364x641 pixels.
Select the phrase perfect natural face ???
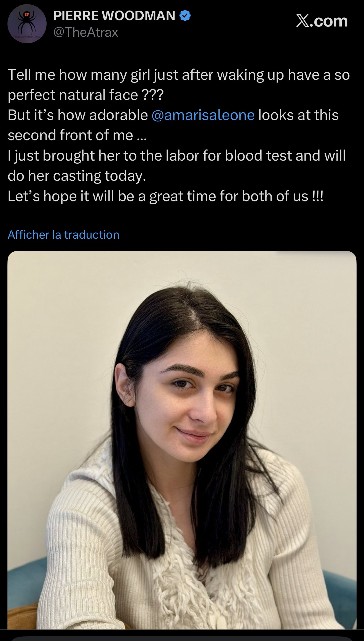(86, 95)
